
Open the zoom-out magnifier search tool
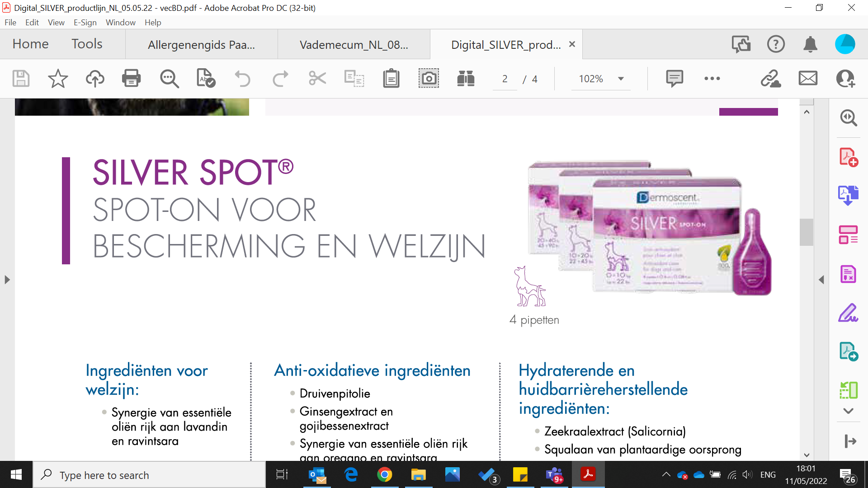pos(169,79)
